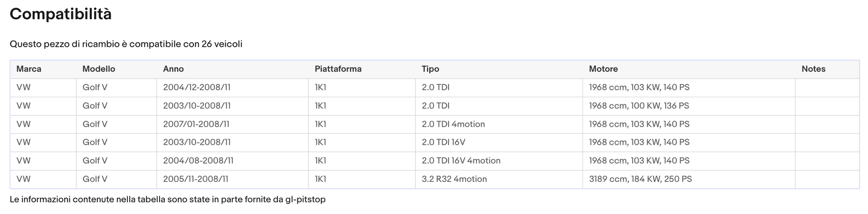Click the 3.2 R32 4motion type cell
This screenshot has height=214, width=868.
[x=454, y=179]
